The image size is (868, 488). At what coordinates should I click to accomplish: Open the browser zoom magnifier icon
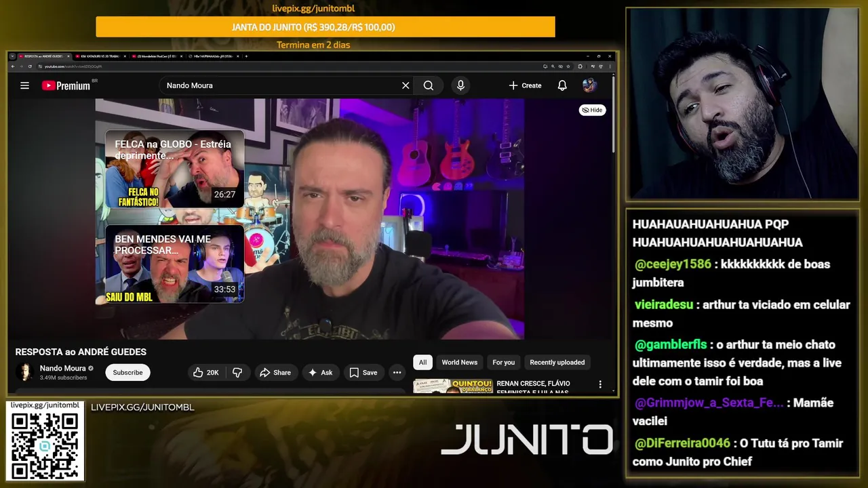pyautogui.click(x=553, y=66)
